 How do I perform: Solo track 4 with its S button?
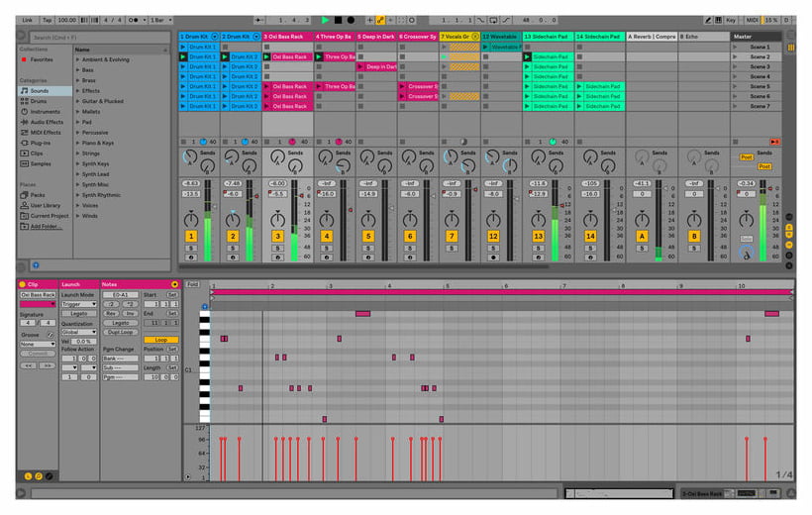tap(326, 249)
